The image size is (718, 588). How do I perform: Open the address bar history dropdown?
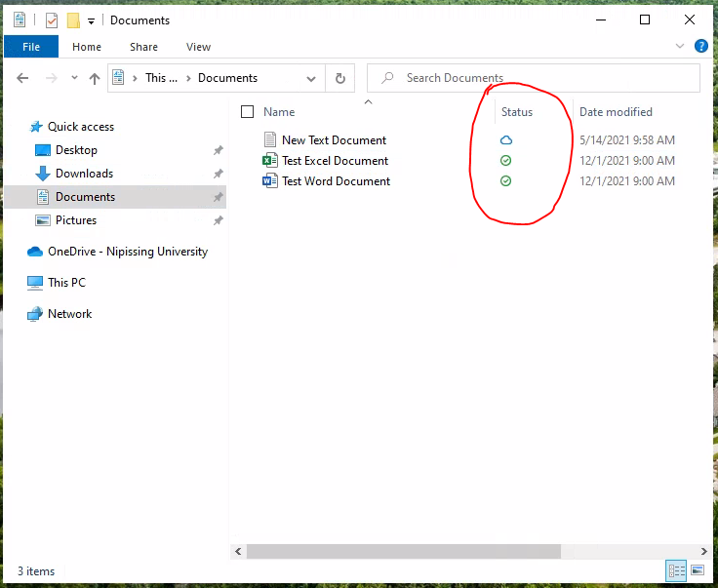tap(311, 78)
